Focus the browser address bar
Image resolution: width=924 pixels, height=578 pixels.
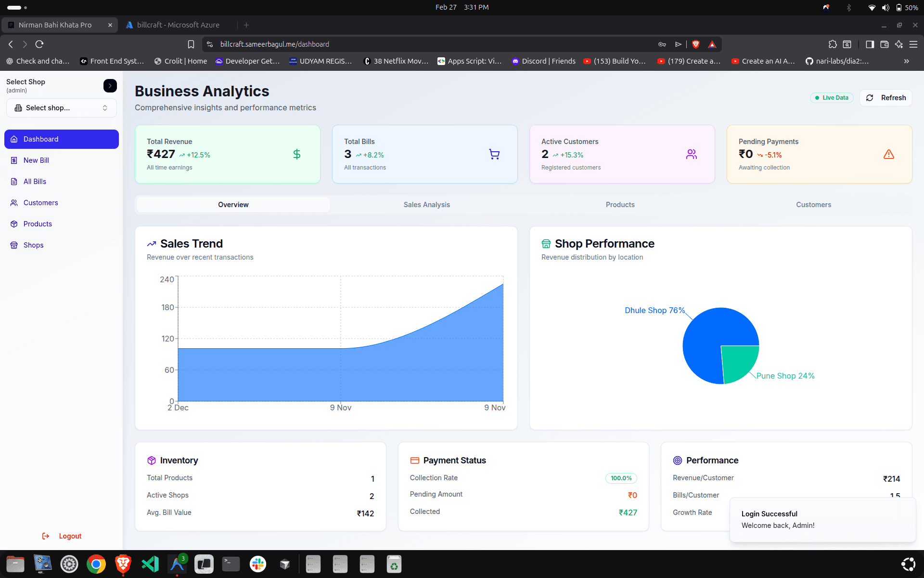[433, 44]
